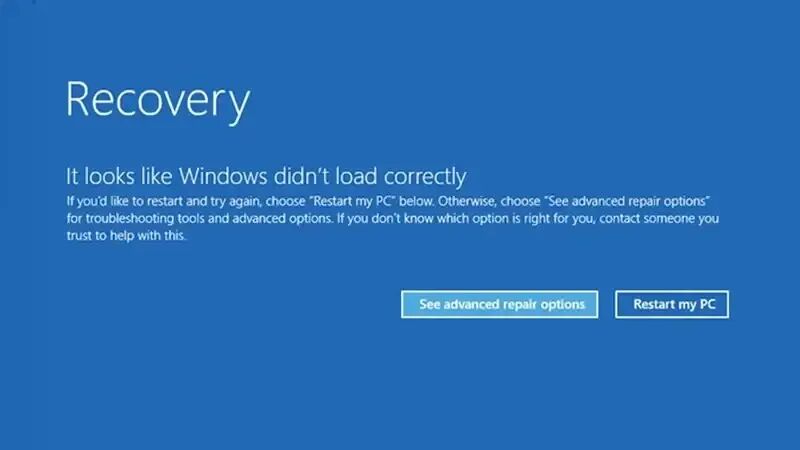Click the word "below." in first line

pyautogui.click(x=416, y=201)
